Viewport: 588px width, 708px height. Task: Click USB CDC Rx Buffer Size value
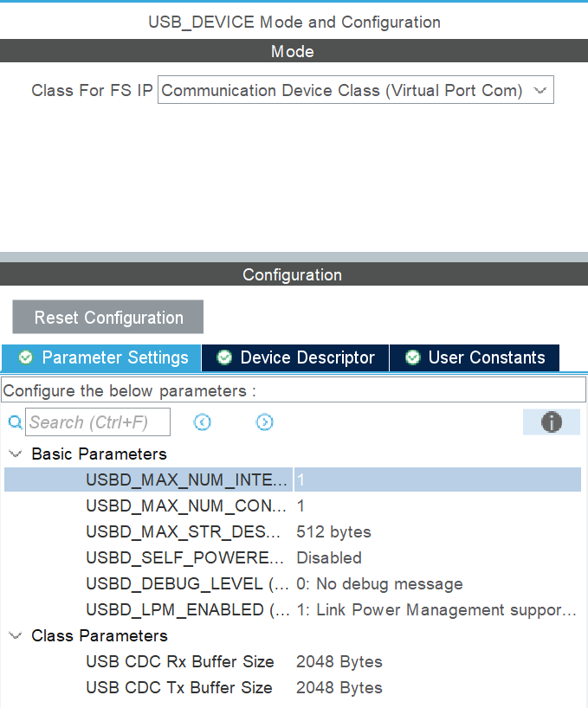[339, 661]
